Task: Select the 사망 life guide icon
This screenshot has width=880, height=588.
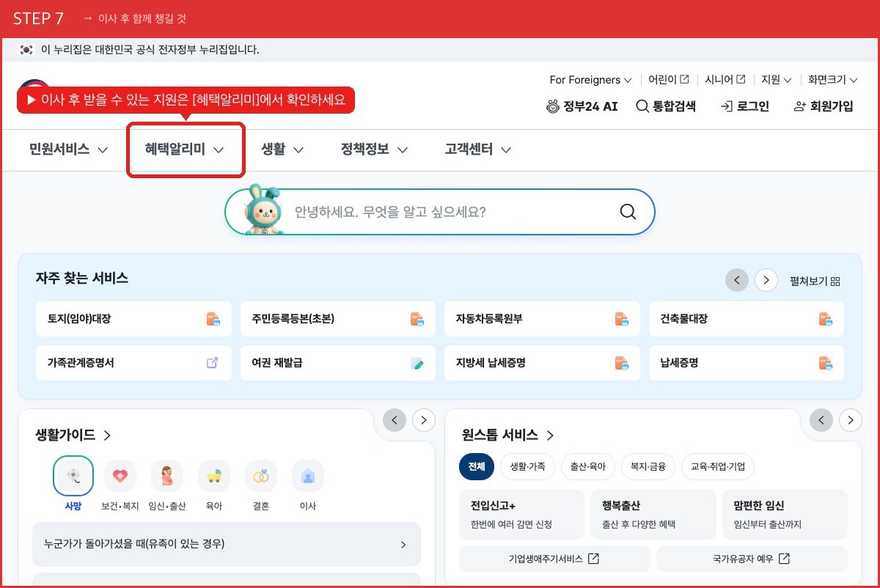Action: click(x=73, y=476)
